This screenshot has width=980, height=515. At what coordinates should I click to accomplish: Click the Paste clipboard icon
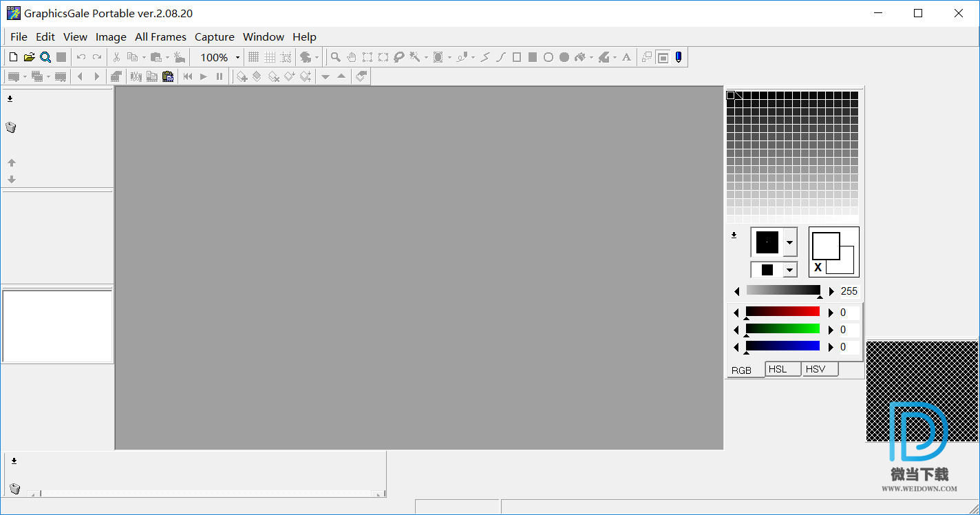tap(156, 57)
